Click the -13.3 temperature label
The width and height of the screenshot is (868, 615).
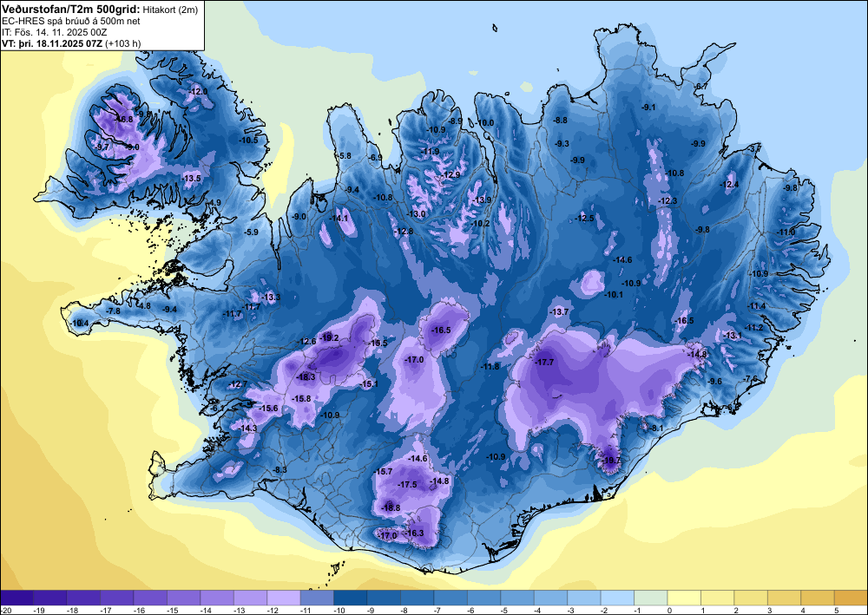click(x=271, y=297)
